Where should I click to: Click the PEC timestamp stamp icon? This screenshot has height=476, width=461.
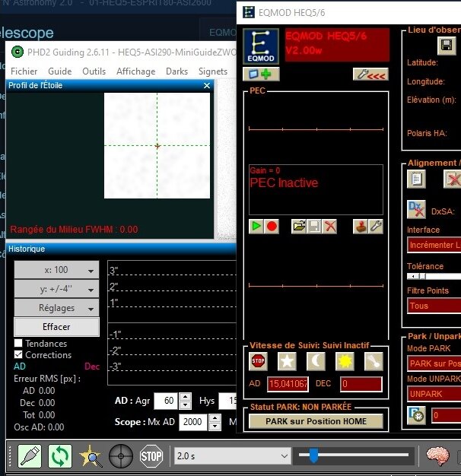point(360,226)
